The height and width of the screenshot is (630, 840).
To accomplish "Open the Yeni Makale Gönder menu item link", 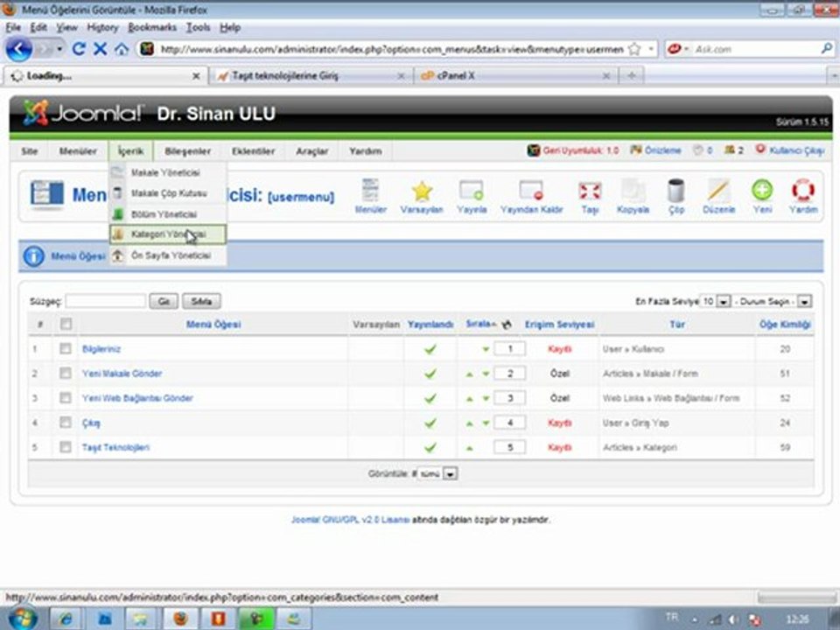I will tap(122, 374).
